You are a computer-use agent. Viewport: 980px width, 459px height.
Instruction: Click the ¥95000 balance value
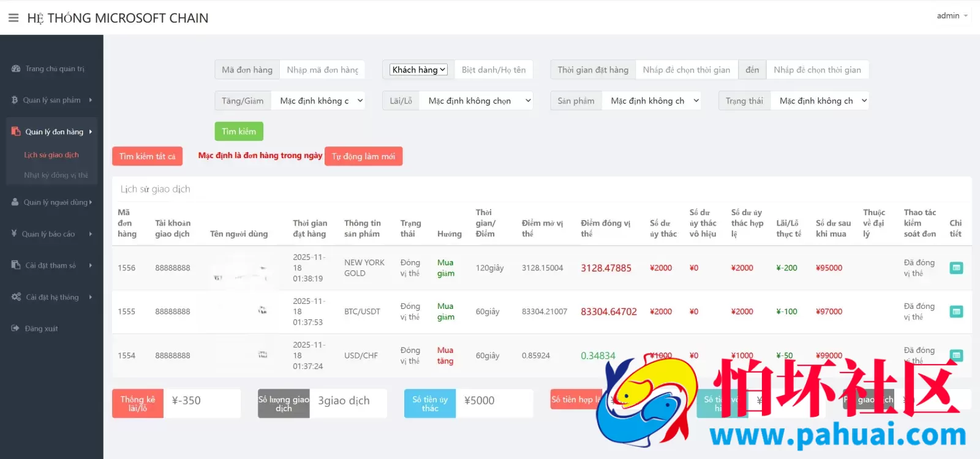[x=829, y=268]
